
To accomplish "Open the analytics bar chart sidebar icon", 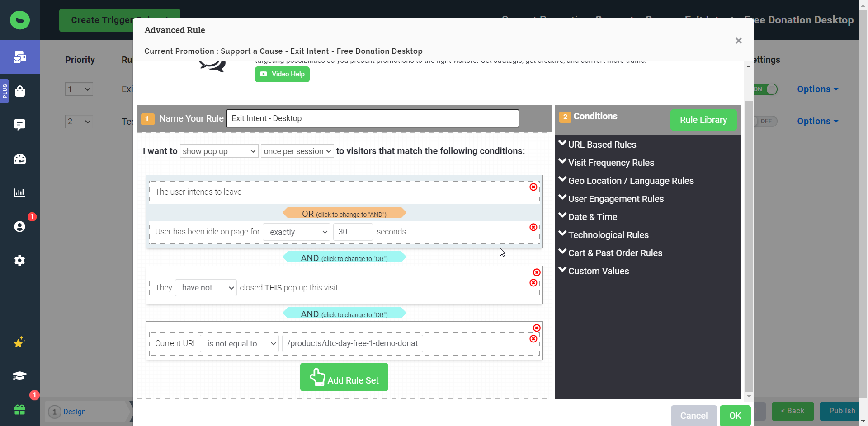I will [x=19, y=193].
